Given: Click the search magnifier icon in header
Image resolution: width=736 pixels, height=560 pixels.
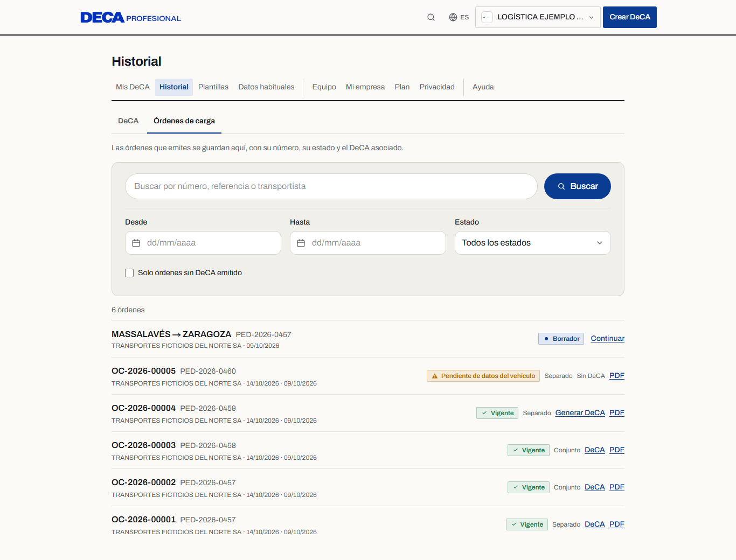Looking at the screenshot, I should pyautogui.click(x=431, y=17).
